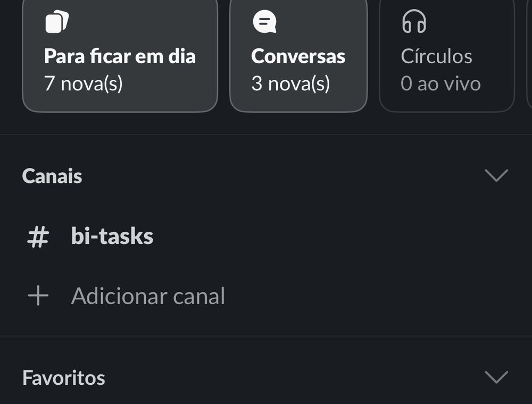Collapse the Favoritos section chevron
The height and width of the screenshot is (404, 532).
click(496, 377)
